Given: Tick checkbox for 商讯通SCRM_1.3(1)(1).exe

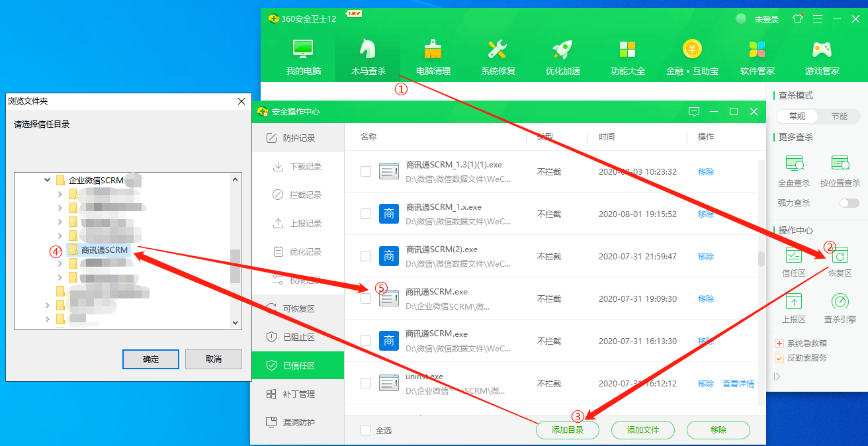Looking at the screenshot, I should coord(366,171).
